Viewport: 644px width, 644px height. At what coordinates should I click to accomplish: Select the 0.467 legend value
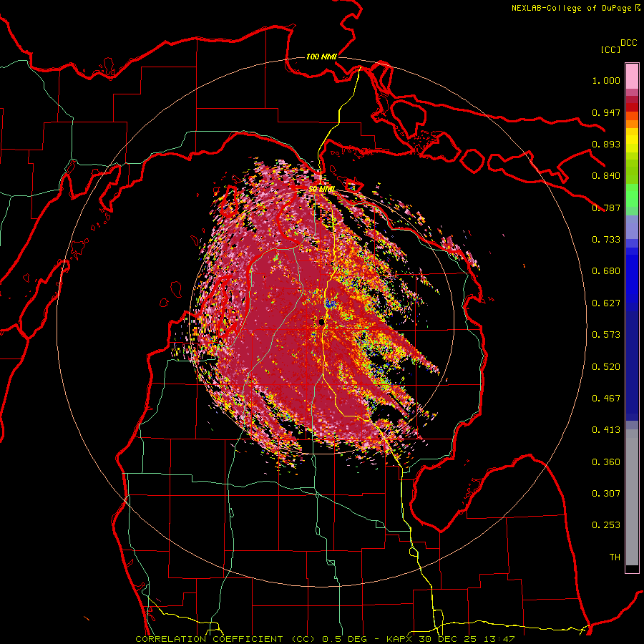click(x=606, y=399)
